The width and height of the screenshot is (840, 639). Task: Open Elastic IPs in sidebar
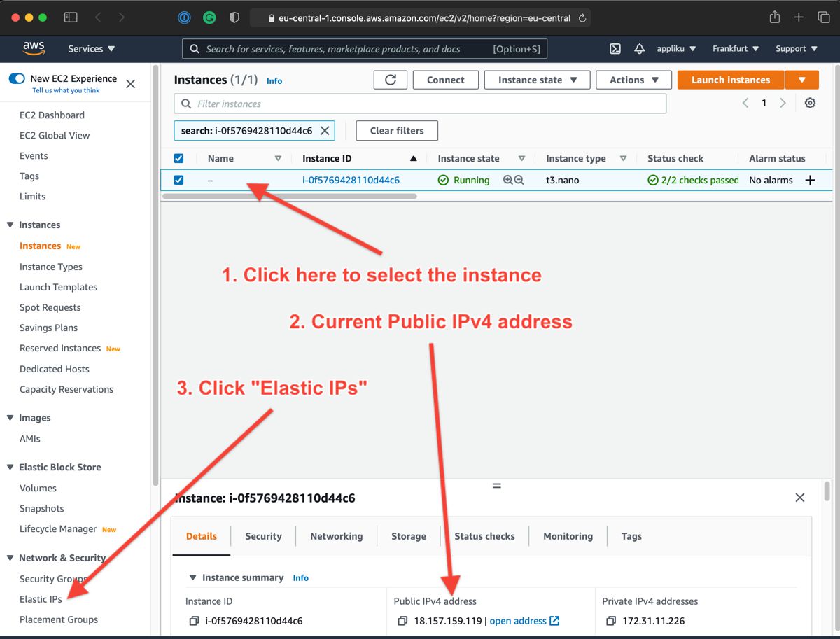[41, 599]
